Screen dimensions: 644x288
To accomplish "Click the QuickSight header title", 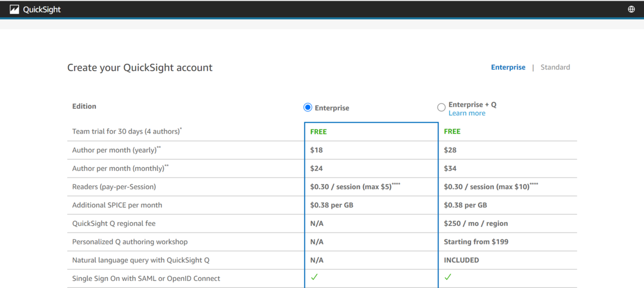I will [x=42, y=9].
